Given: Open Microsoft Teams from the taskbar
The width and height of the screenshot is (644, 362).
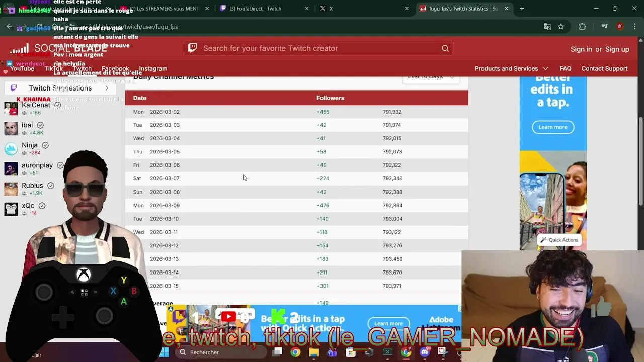Looking at the screenshot, I should tap(332, 352).
